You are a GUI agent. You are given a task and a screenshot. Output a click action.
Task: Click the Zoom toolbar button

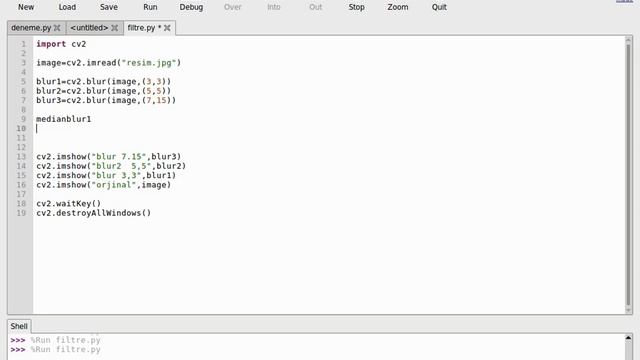[398, 7]
